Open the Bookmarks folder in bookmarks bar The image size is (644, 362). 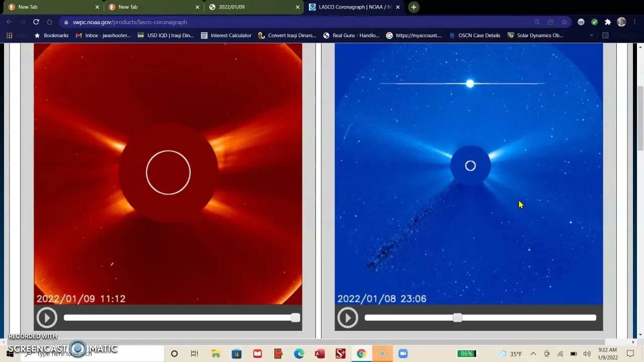51,36
